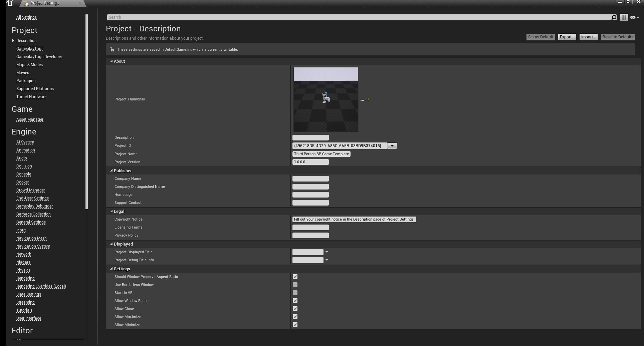
Task: Click the Support Contact field
Action: [310, 203]
